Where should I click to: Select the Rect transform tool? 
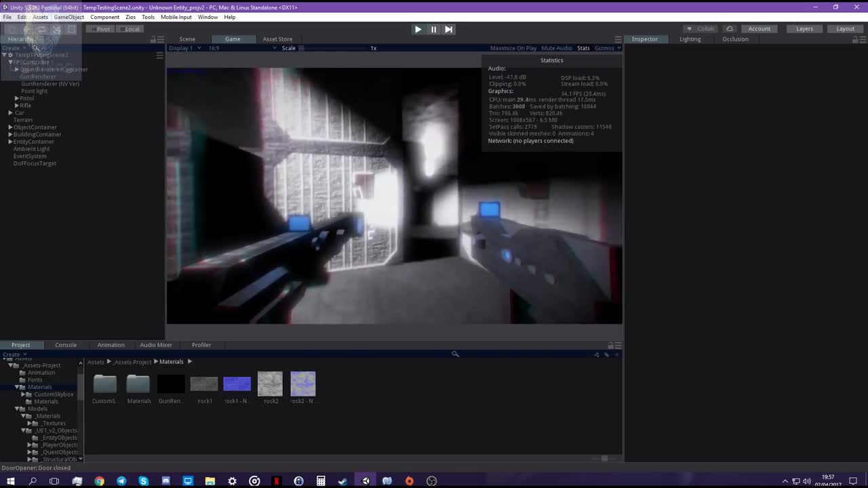tap(71, 29)
